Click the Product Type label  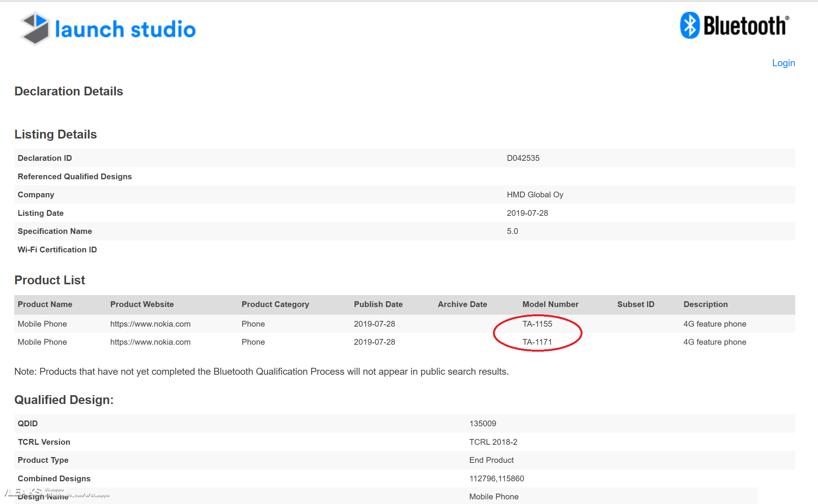click(43, 460)
